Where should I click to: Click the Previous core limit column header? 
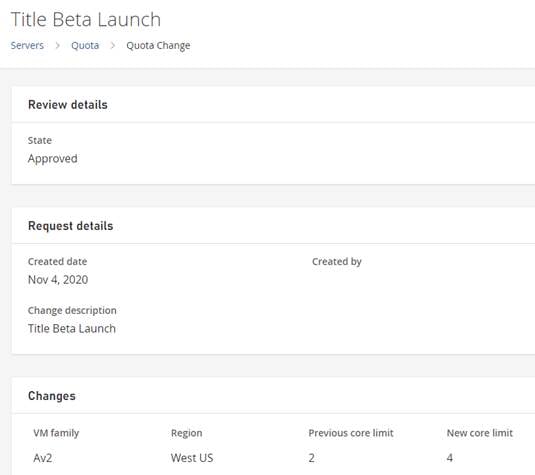click(351, 433)
